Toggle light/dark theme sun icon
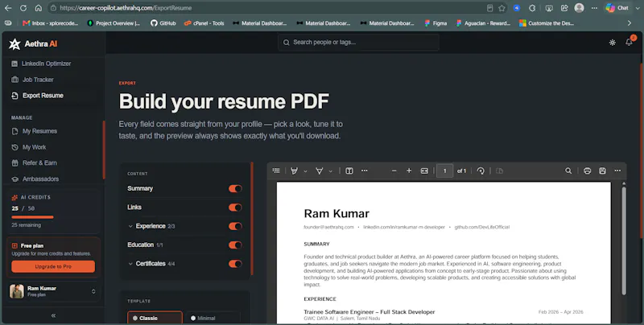The image size is (644, 325). [x=613, y=43]
